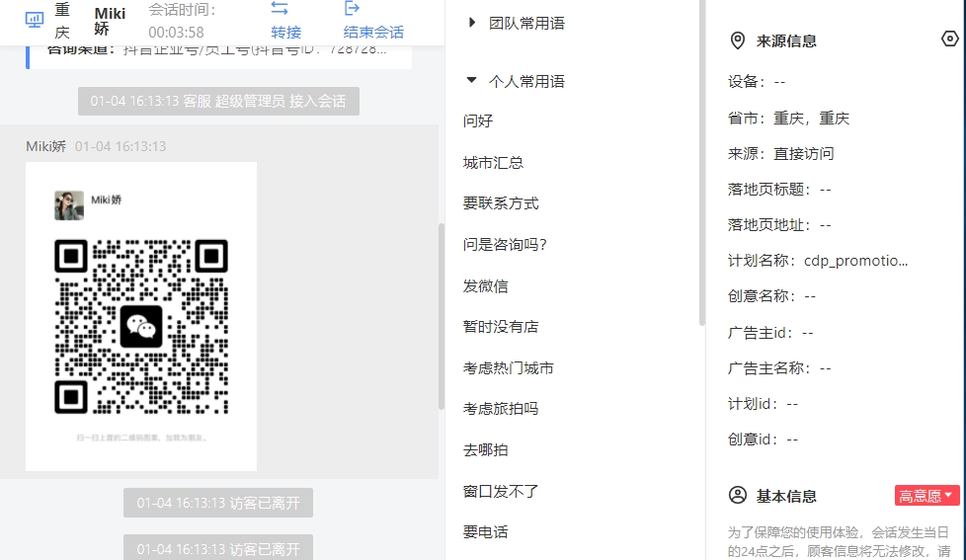Viewport: 966px width, 560px height.
Task: Click the monitor device icon beside 重庆
Action: tap(35, 20)
